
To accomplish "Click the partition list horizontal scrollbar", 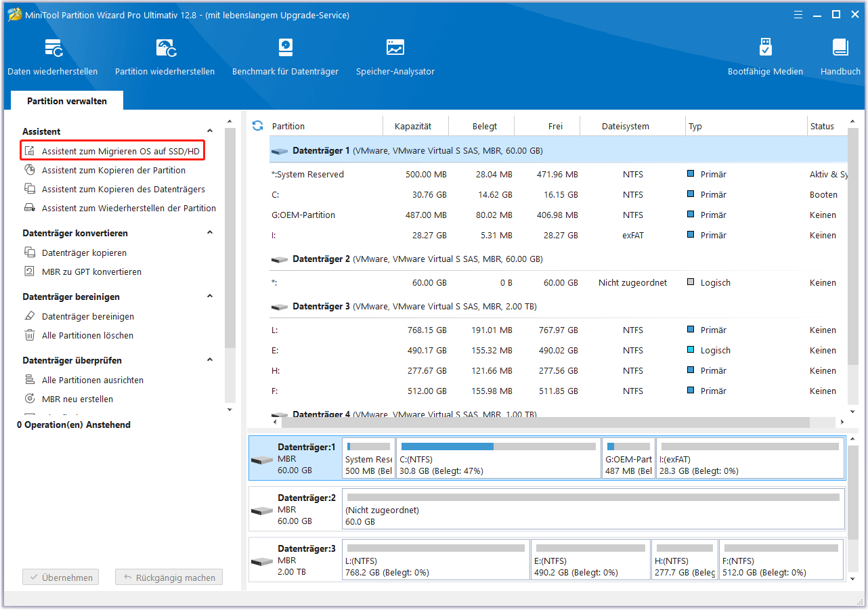I will (x=545, y=422).
